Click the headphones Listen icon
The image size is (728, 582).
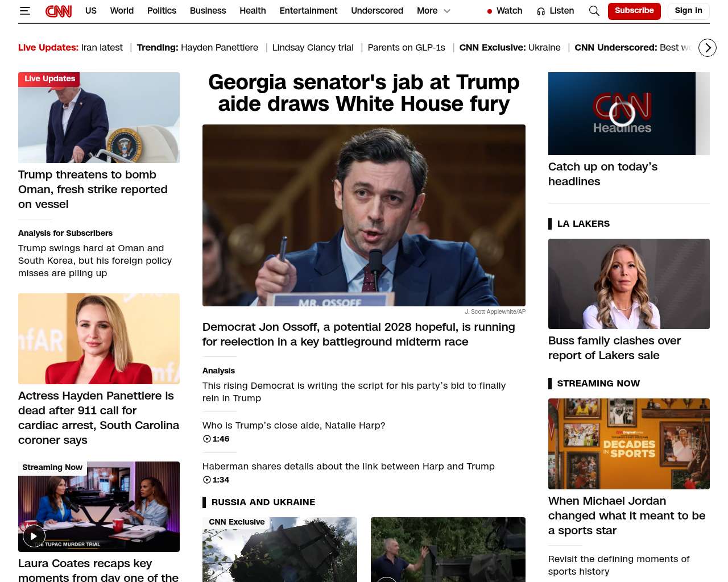point(541,11)
